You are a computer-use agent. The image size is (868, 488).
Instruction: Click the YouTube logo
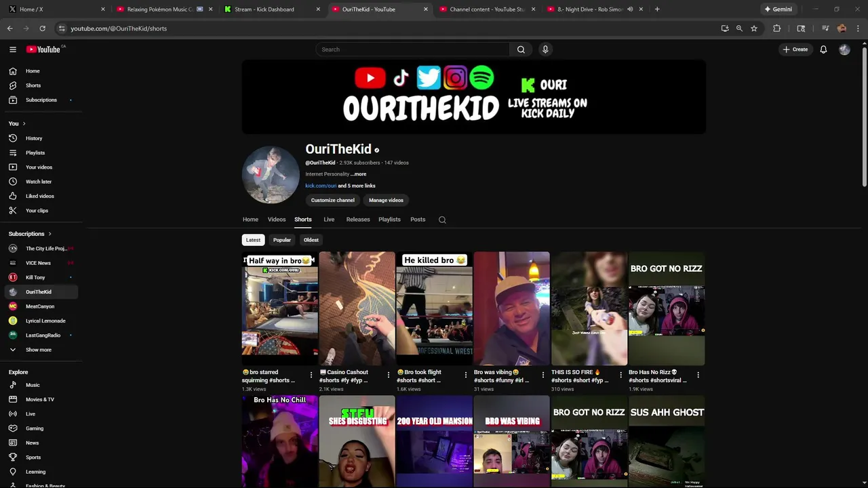click(43, 49)
